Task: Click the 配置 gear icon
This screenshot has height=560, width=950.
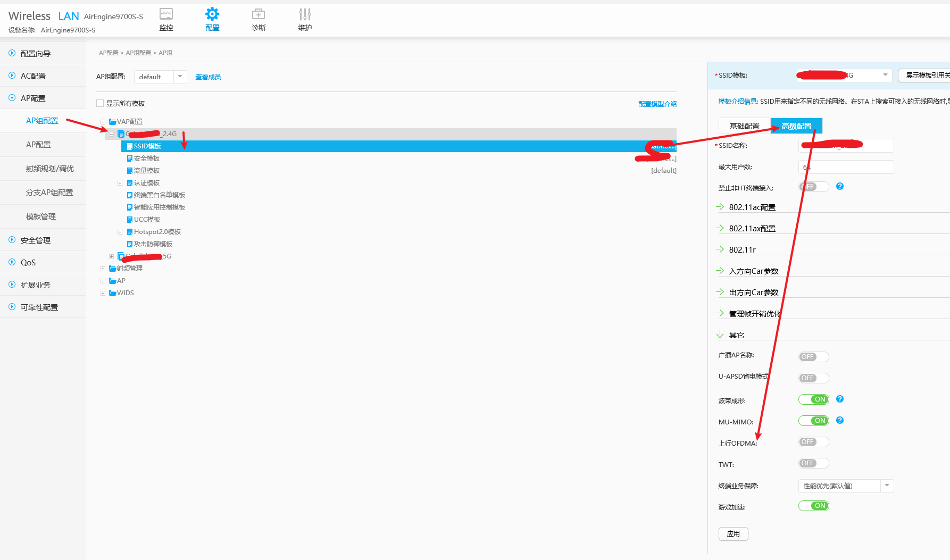Action: [212, 14]
